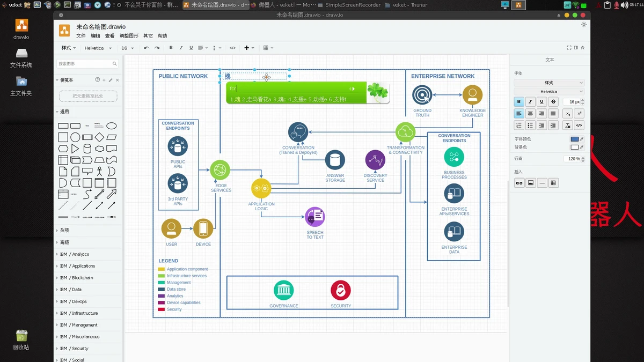Insert an image from the text panel
The width and height of the screenshot is (644, 362).
coord(530,183)
